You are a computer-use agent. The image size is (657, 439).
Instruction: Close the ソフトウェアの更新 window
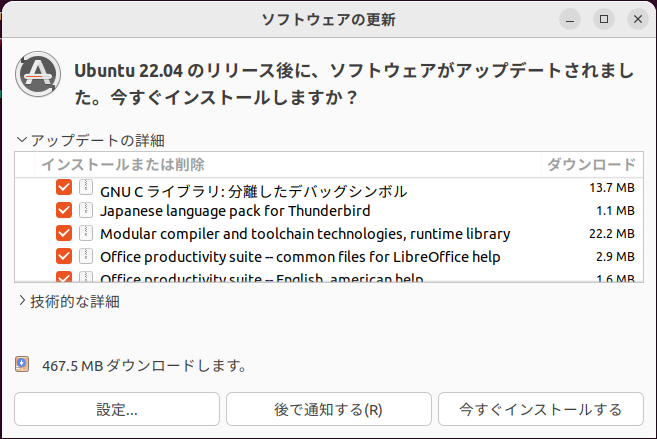click(x=638, y=19)
